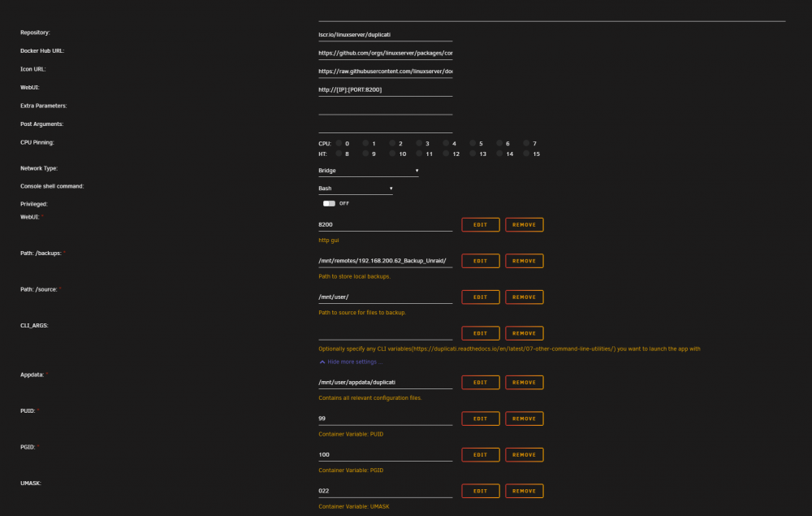This screenshot has width=812, height=516.
Task: Focus the WebUI port 8200 field
Action: click(385, 225)
